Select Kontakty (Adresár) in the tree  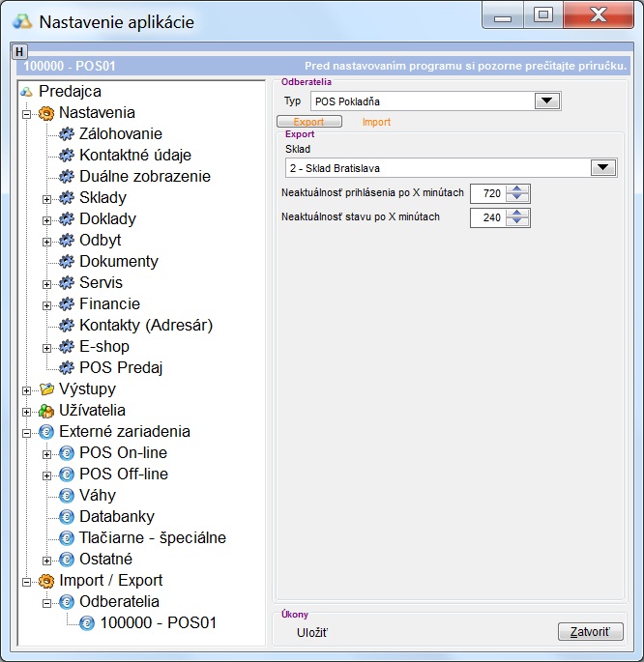145,326
